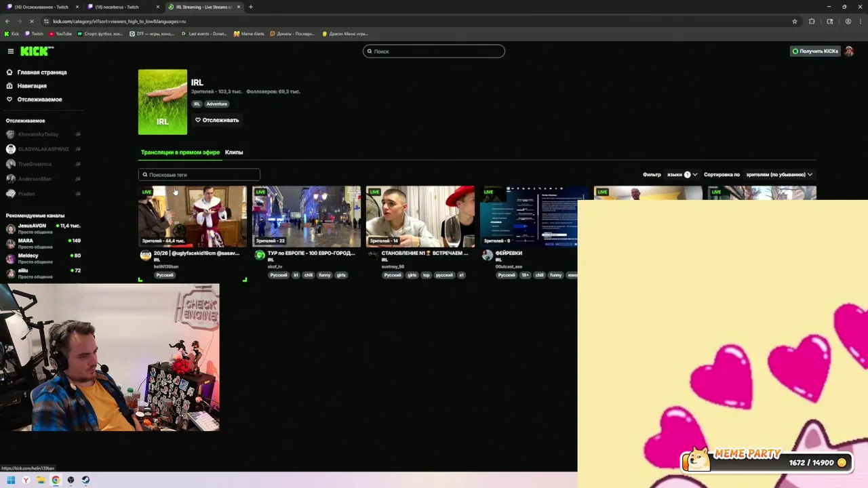Open followed channel TrueGrustnica
Screen dimensions: 868x488
coord(43,164)
